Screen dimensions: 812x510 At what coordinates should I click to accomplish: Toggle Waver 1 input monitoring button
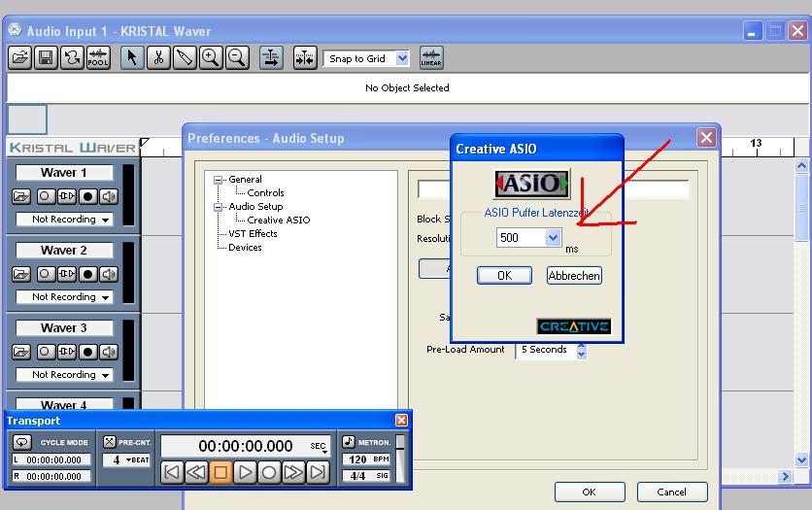pos(66,196)
